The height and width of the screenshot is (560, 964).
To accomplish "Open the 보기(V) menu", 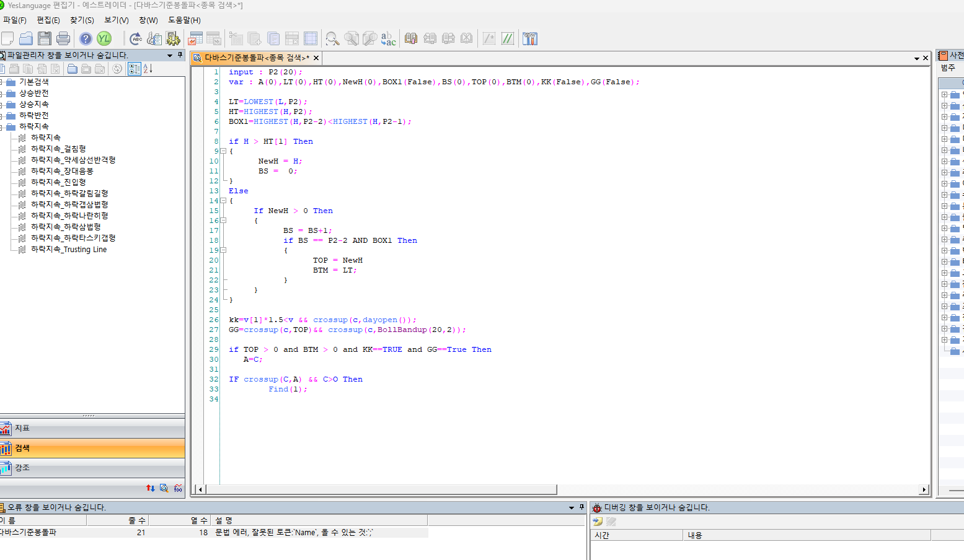I will coord(116,20).
